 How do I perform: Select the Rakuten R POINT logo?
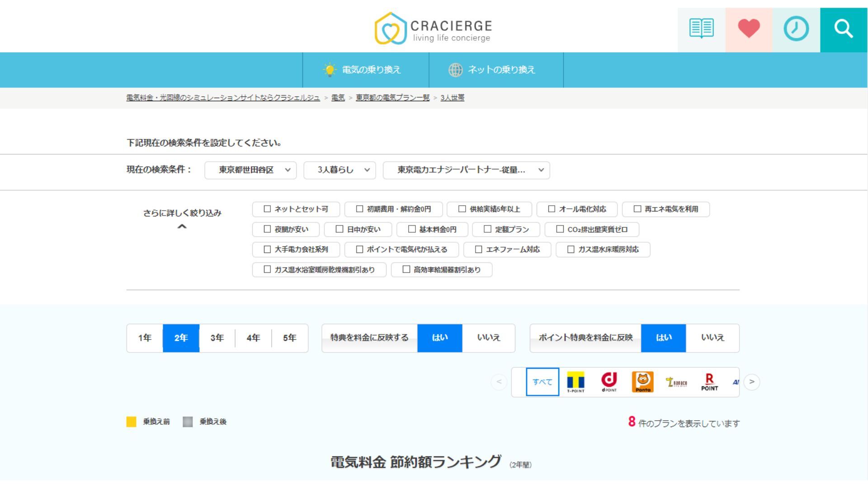[709, 382]
